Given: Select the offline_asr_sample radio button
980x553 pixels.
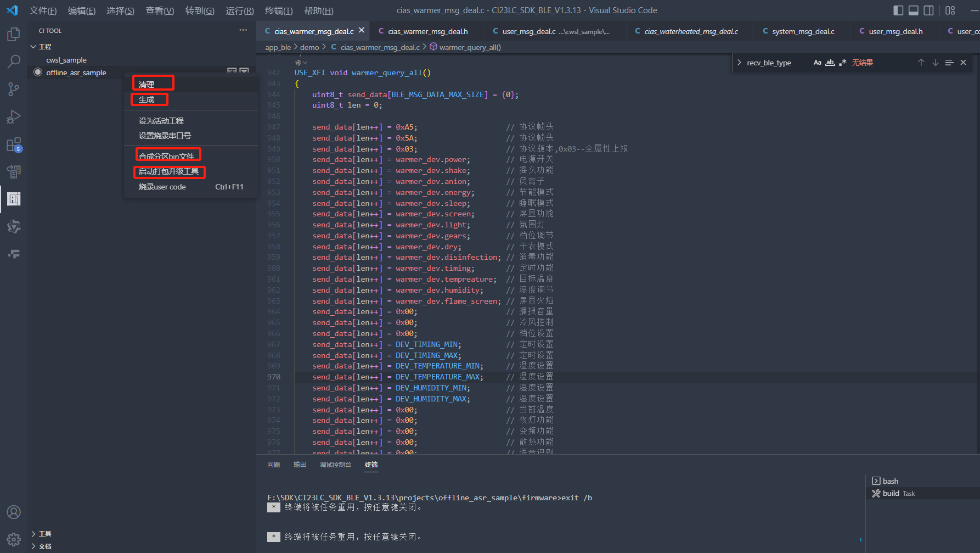Looking at the screenshot, I should [x=38, y=72].
